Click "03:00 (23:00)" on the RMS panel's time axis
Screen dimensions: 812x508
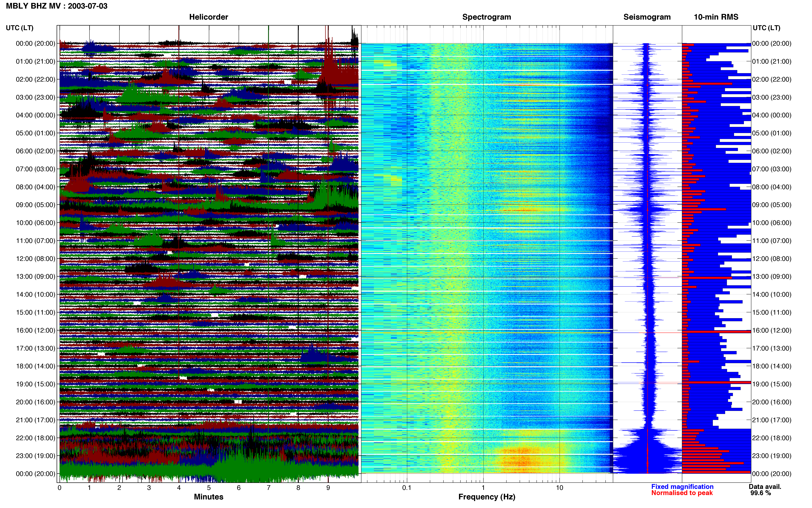click(x=772, y=97)
